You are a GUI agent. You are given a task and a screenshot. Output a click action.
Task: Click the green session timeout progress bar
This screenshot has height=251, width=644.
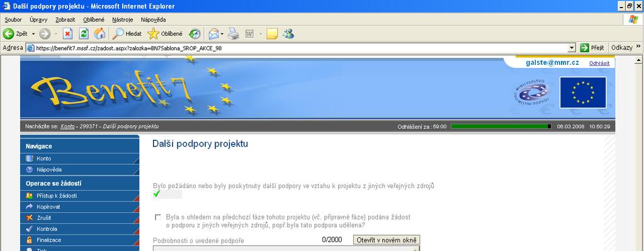pos(500,126)
